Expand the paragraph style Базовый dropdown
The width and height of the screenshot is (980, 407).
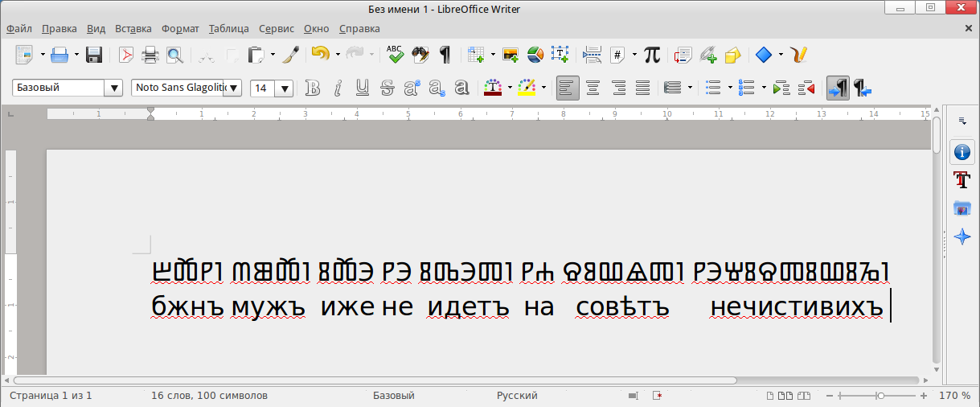pos(114,88)
